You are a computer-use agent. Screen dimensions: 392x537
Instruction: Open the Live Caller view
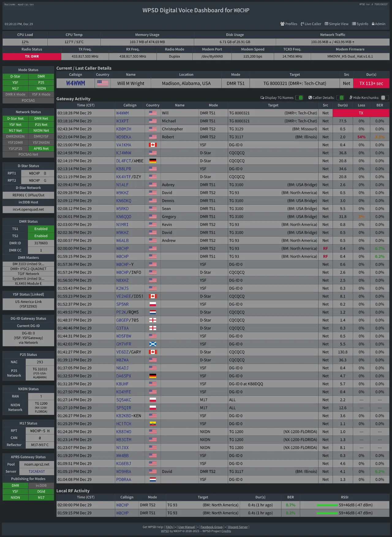[311, 24]
